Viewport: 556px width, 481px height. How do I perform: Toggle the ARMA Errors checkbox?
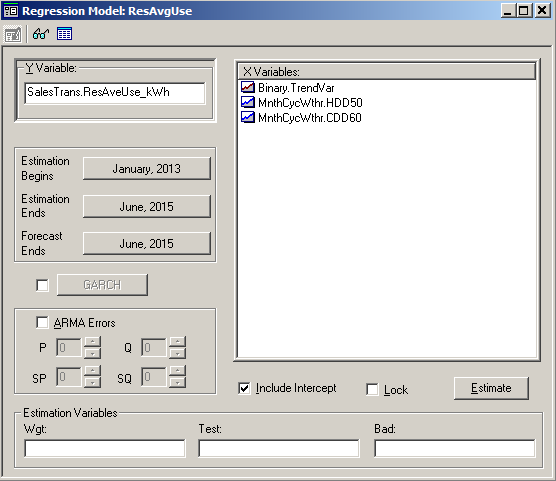pos(43,322)
